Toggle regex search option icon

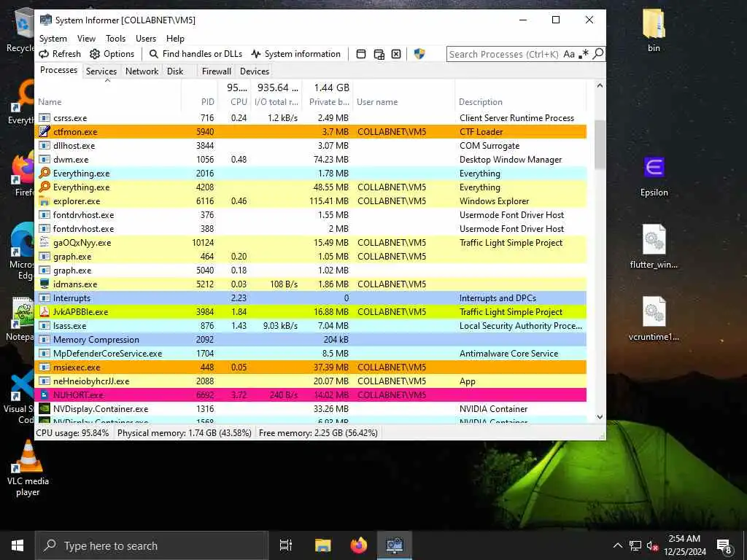point(583,54)
